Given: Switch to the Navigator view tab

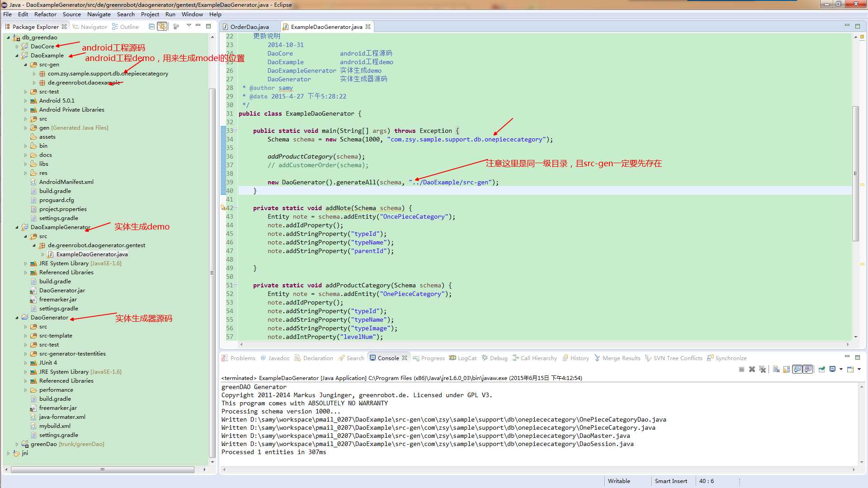Looking at the screenshot, I should tap(90, 27).
